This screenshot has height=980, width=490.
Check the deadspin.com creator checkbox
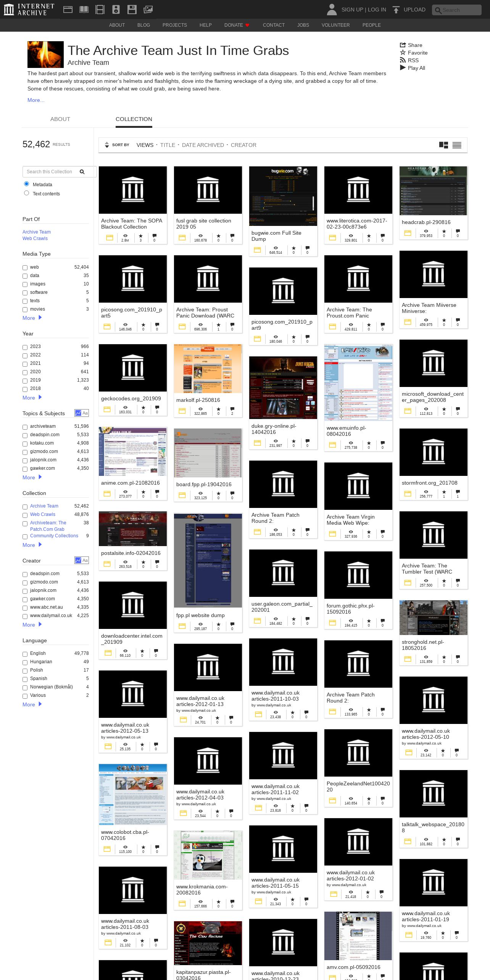(x=25, y=574)
